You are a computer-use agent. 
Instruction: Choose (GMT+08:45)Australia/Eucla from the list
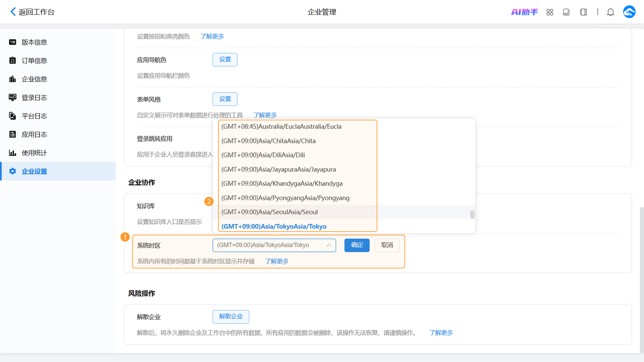281,127
